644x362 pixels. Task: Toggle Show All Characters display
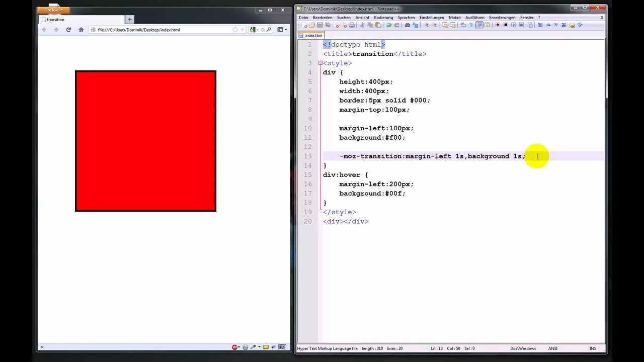[470, 25]
